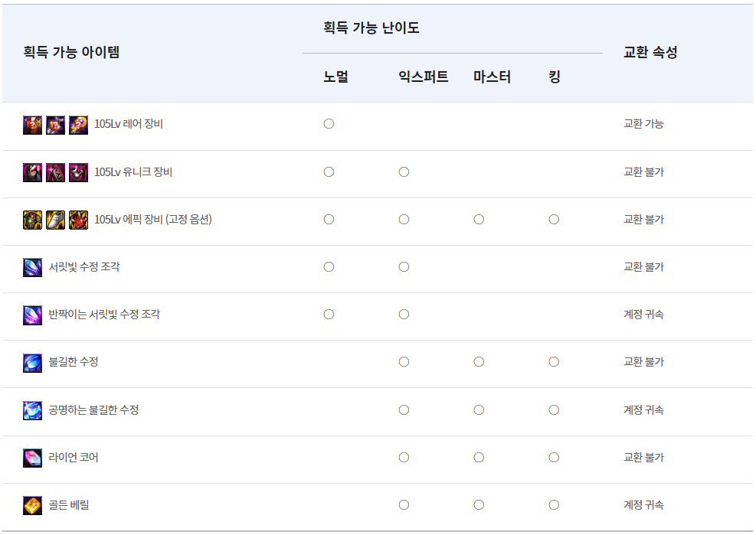Click 교환 불가 in the 라이언 코어 row

tap(643, 457)
